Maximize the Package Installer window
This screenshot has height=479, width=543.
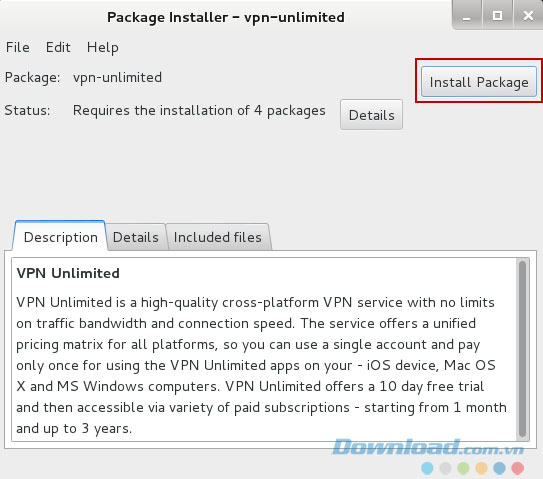tap(498, 15)
